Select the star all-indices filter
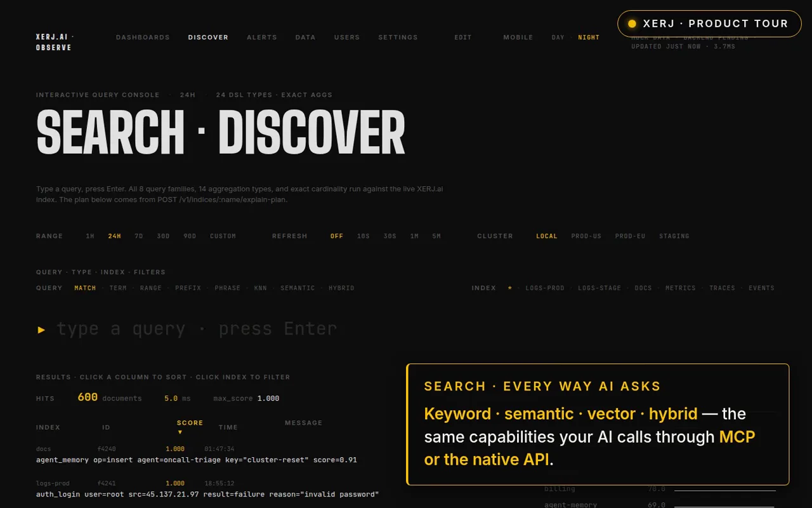Screen dimensions: 812x508 pos(510,288)
